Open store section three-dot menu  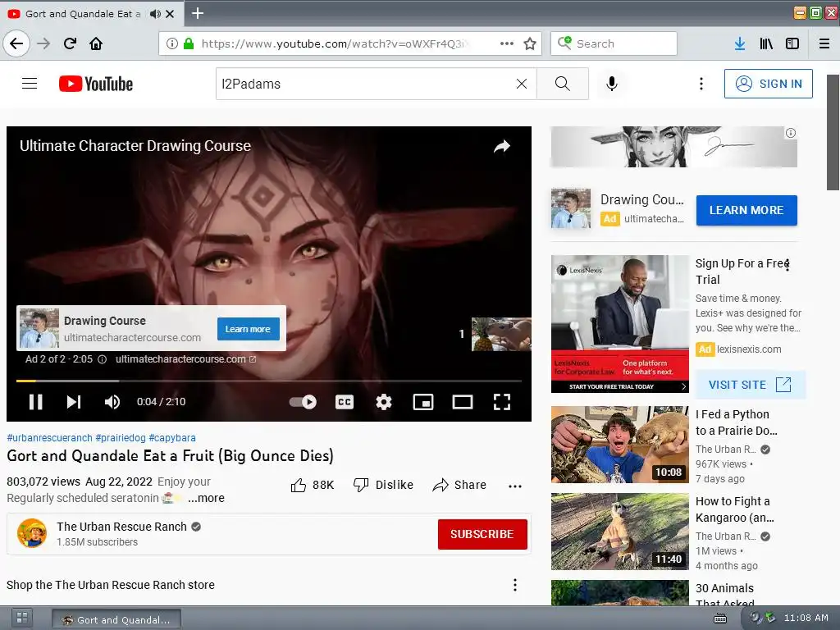515,585
